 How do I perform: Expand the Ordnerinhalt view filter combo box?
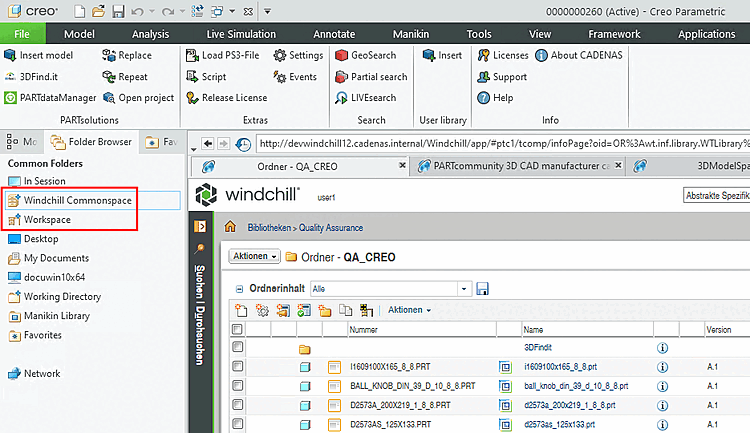(463, 289)
